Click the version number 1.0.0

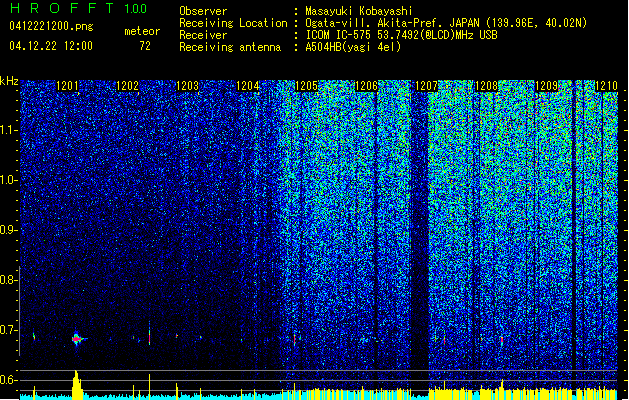136,9
